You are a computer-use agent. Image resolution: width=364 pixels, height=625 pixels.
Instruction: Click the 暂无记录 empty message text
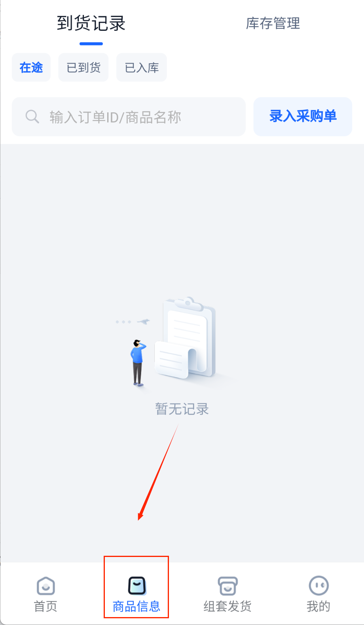point(182,409)
